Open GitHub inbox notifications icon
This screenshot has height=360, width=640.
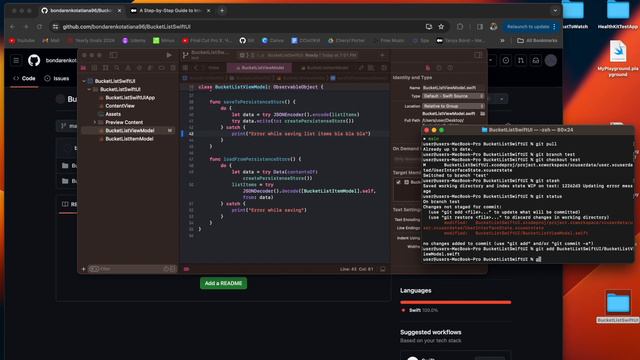coord(536,60)
